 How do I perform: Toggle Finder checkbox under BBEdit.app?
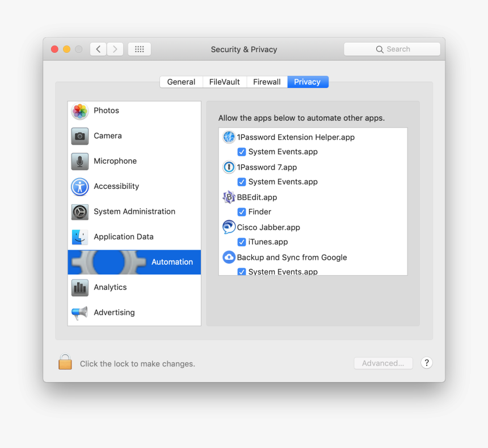point(242,212)
